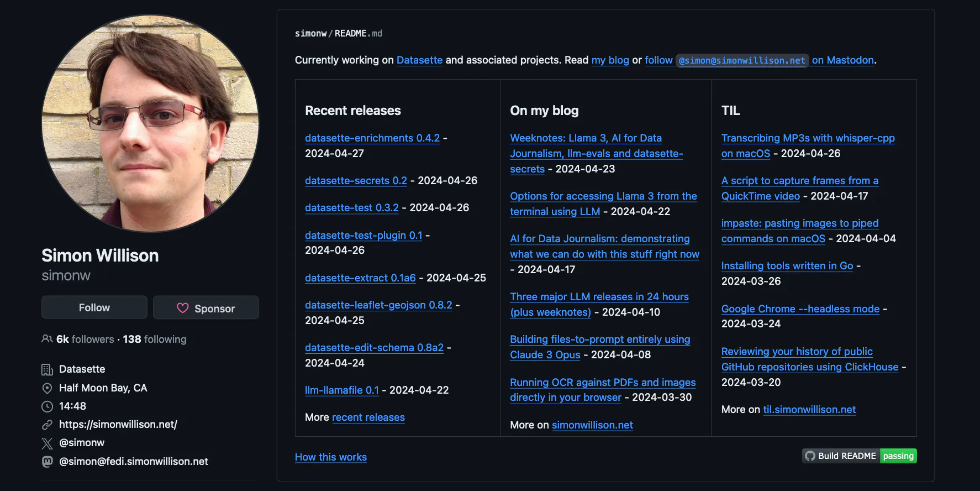
Task: Open datasette-leaflet-geojson 0.8.2 release
Action: point(378,305)
